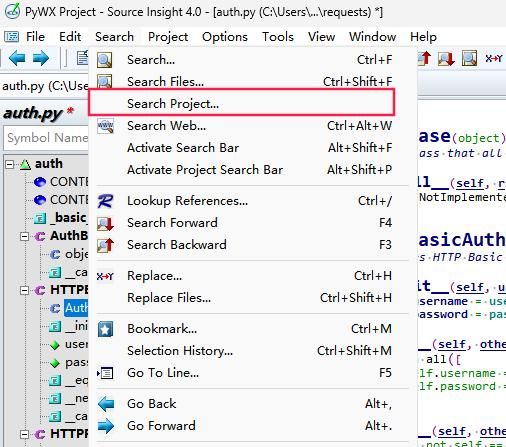The height and width of the screenshot is (447, 506).
Task: Select the _ini method tree item
Action: point(77,326)
